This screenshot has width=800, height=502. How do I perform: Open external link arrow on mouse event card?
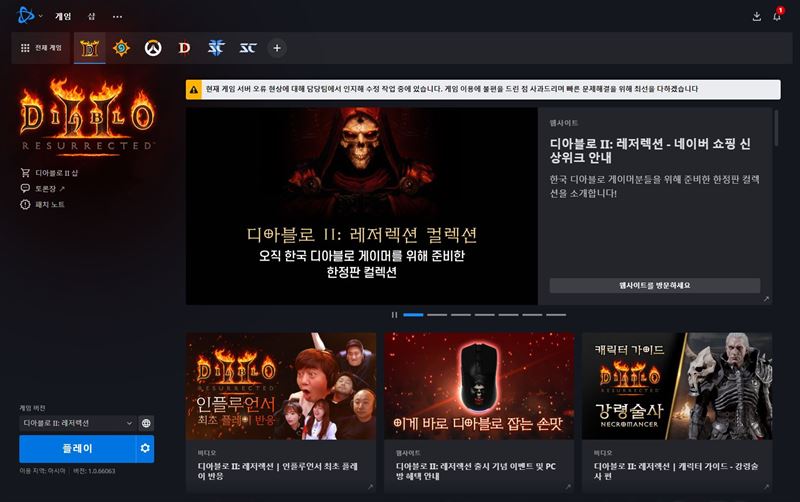[568, 487]
